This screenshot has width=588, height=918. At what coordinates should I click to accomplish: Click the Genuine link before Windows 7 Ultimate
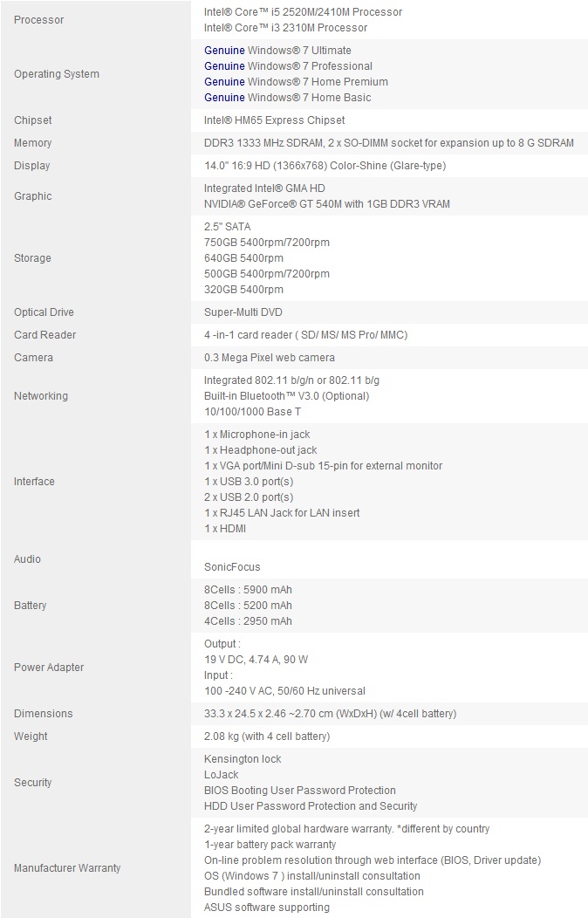click(224, 51)
